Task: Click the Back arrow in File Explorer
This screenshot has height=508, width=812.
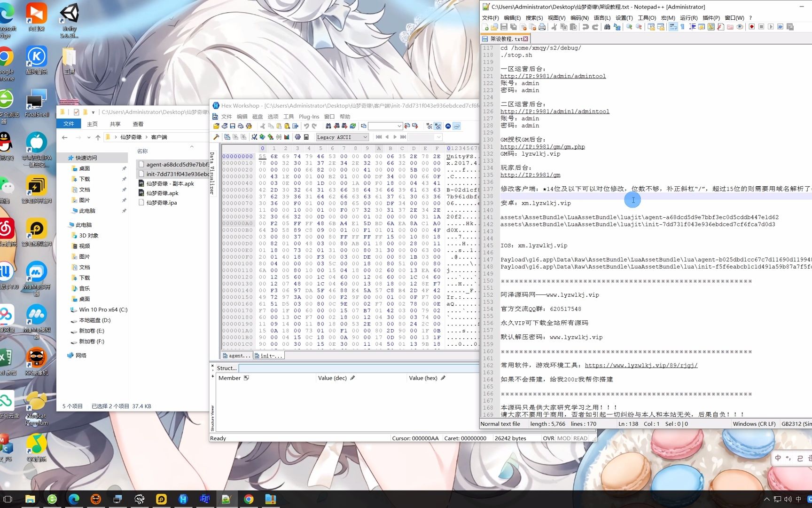Action: coord(64,137)
